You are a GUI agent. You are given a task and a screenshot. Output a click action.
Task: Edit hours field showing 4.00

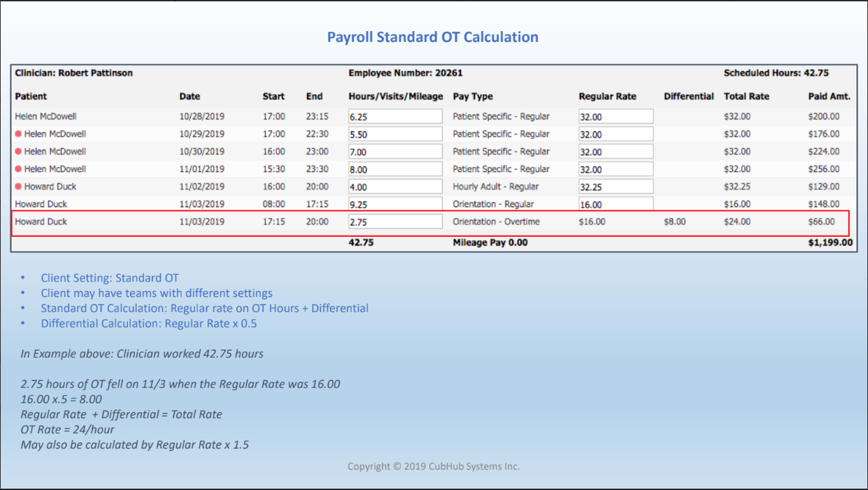(x=395, y=187)
